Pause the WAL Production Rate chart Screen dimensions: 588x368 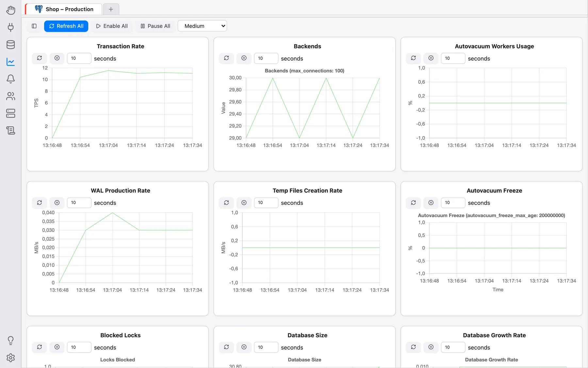pyautogui.click(x=57, y=203)
